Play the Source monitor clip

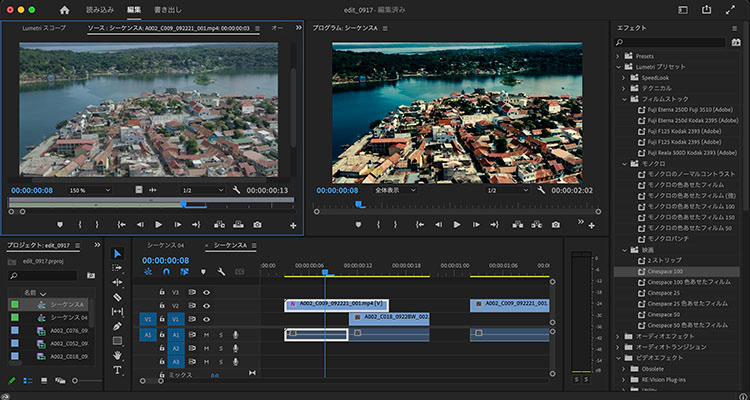[159, 224]
